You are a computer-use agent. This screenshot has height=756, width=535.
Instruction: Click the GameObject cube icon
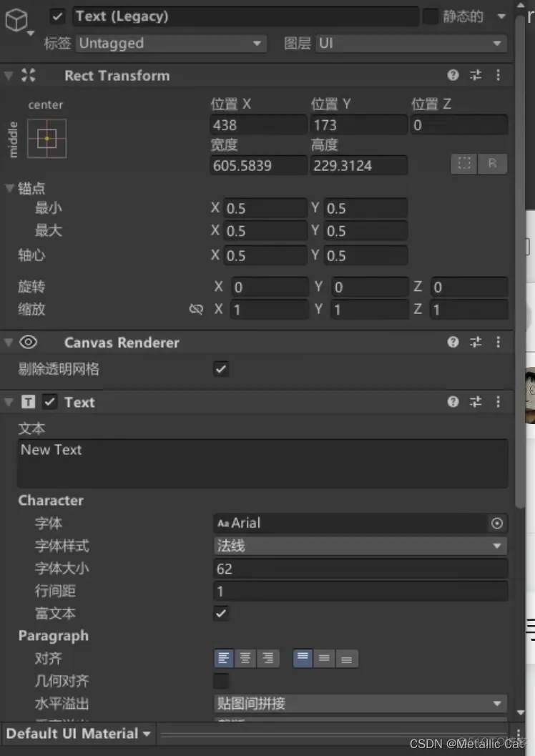point(16,20)
